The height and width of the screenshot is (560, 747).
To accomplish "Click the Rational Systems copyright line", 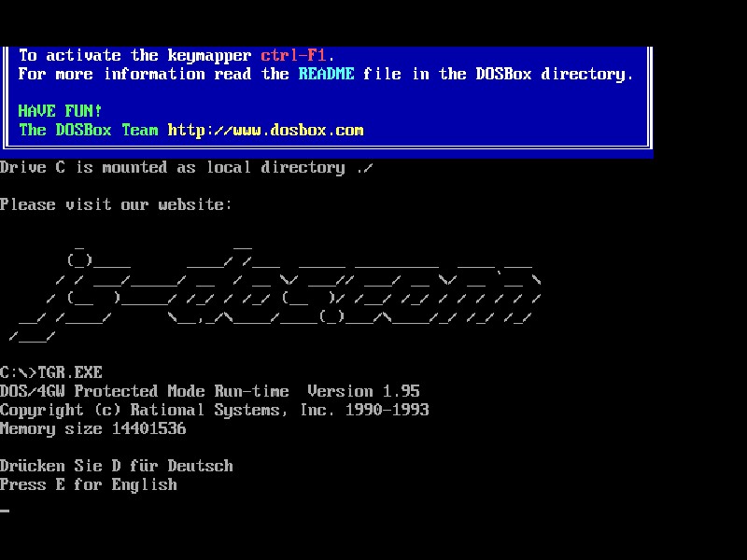I will tap(214, 410).
